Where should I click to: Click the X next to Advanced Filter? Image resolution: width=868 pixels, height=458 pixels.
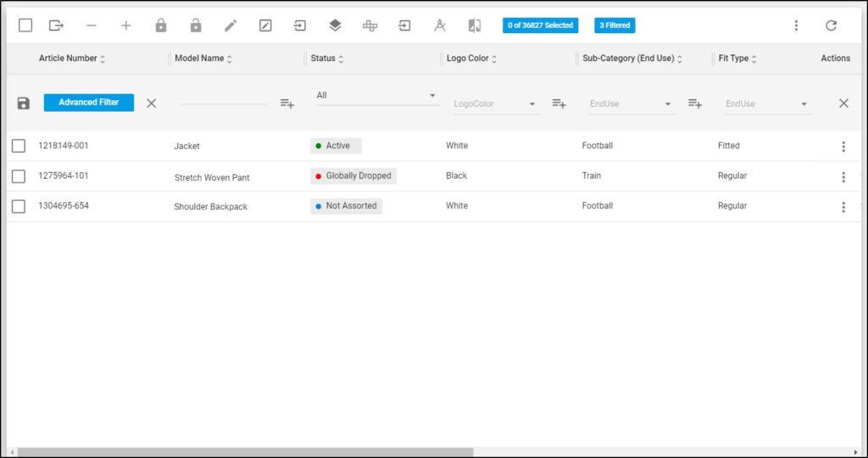click(151, 103)
